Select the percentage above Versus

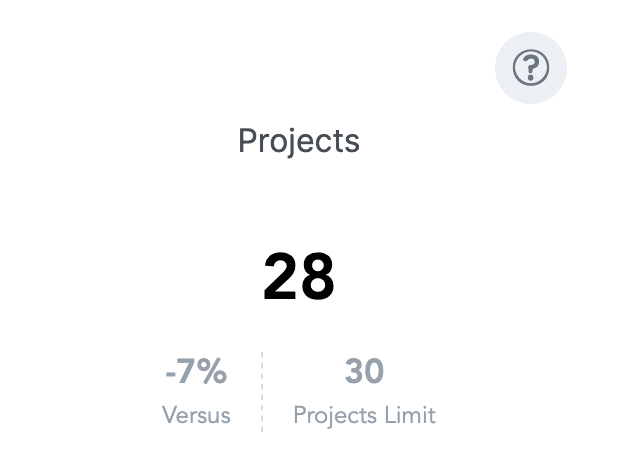tap(196, 371)
